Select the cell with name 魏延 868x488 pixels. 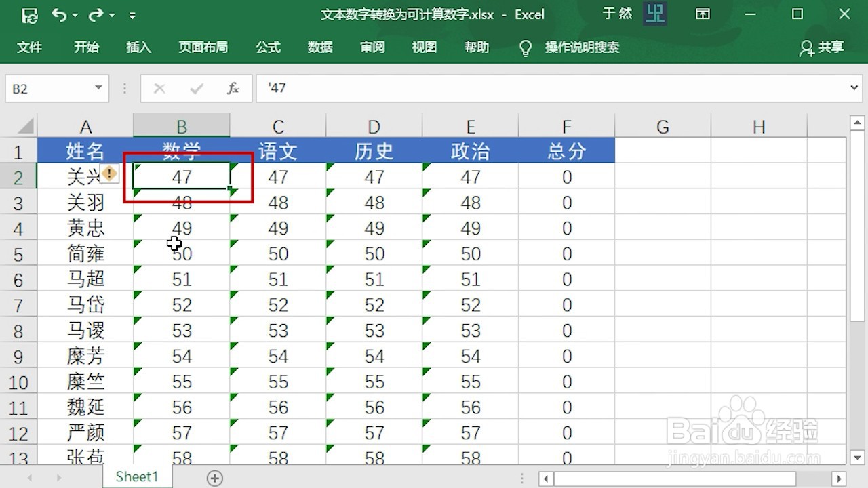pyautogui.click(x=85, y=407)
